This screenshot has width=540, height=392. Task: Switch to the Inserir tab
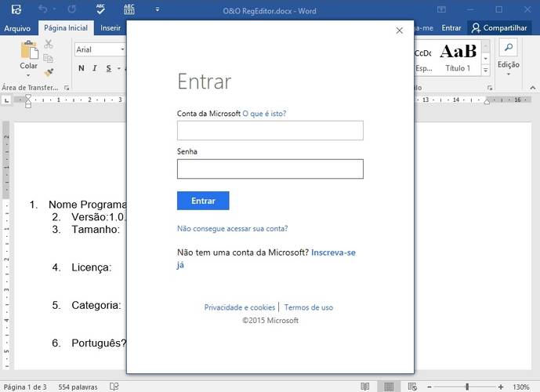click(111, 28)
